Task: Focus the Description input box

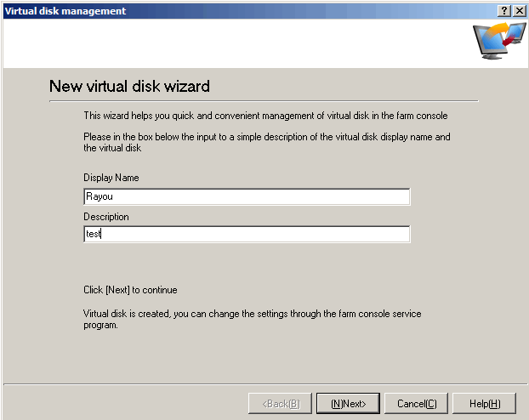Action: [247, 234]
